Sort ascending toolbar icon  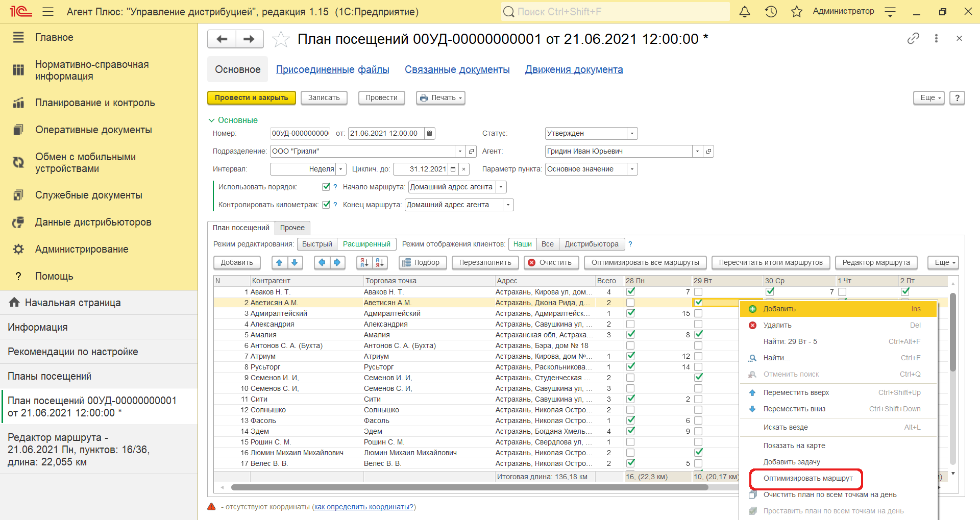(364, 263)
